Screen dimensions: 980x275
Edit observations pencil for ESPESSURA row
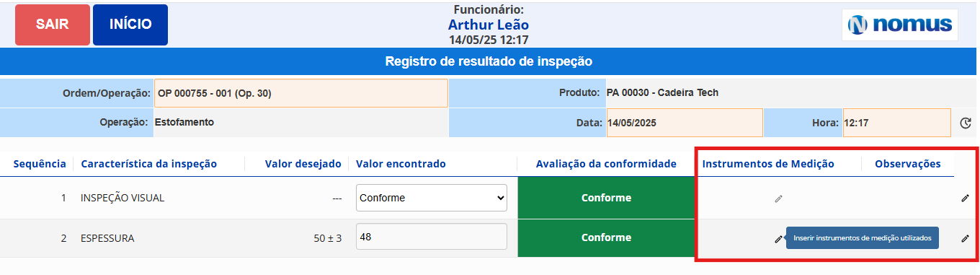(965, 238)
